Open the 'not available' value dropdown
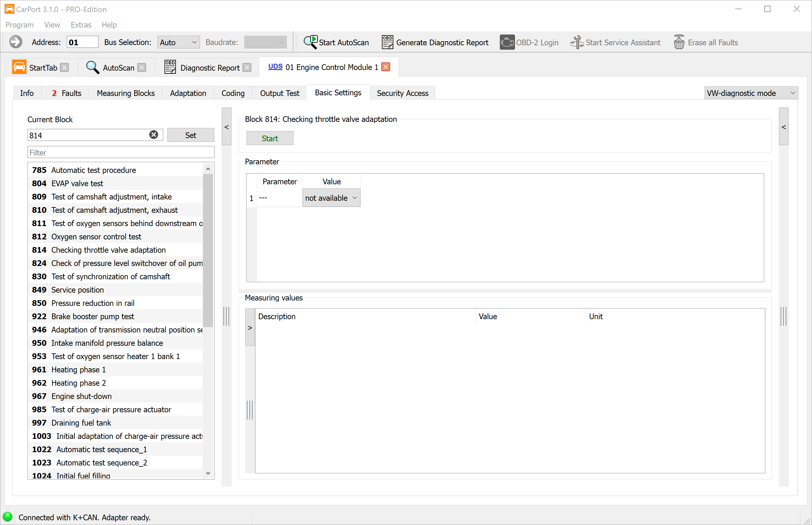The height and width of the screenshot is (525, 812). 331,198
